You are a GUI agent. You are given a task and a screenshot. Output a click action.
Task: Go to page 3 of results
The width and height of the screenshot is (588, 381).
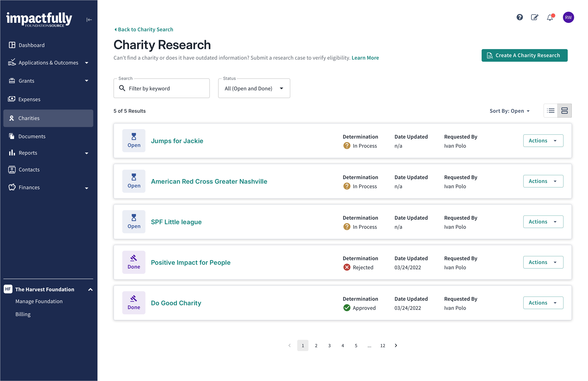point(329,345)
